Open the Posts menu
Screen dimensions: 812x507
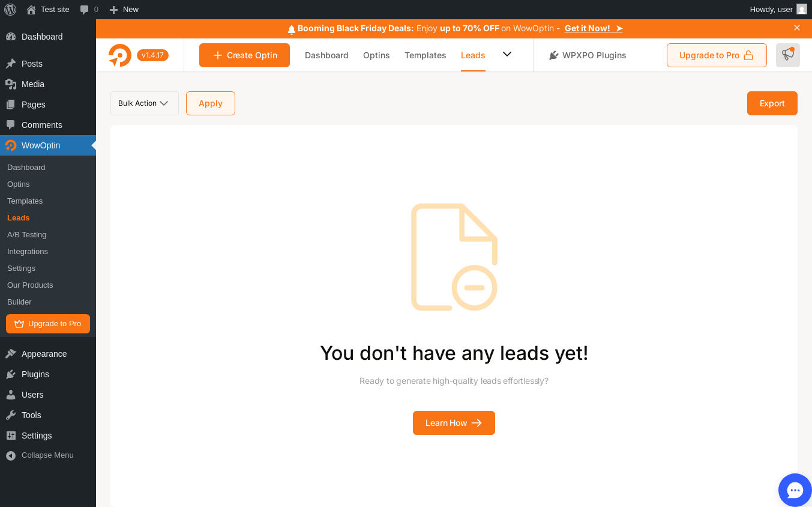48,64
